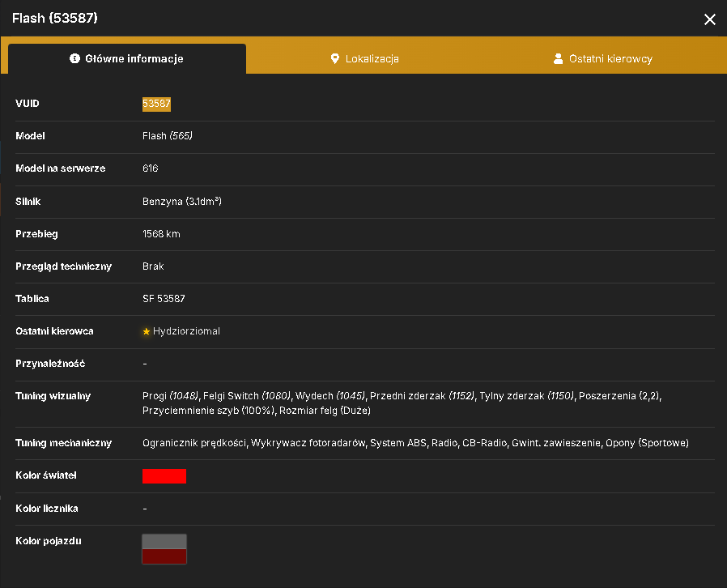Click Tylny zderzak (1150) entry
Screen dimensions: 727x588
tap(527, 396)
